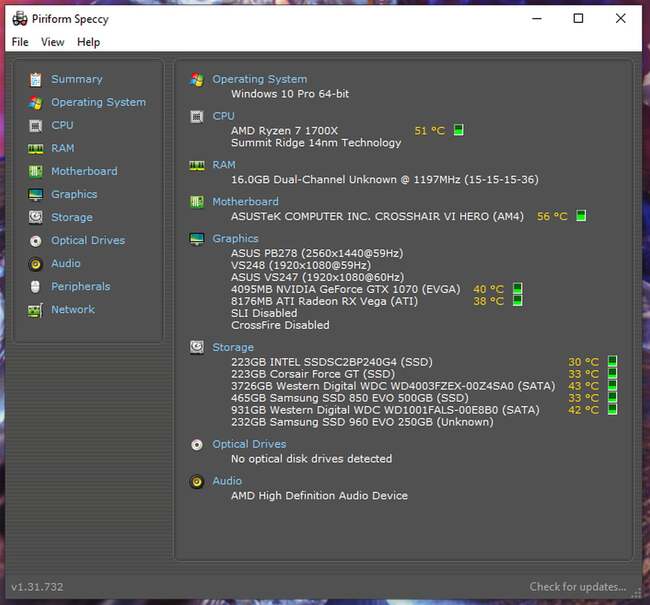View Network section in sidebar
Viewport: 650px width, 605px height.
point(73,310)
